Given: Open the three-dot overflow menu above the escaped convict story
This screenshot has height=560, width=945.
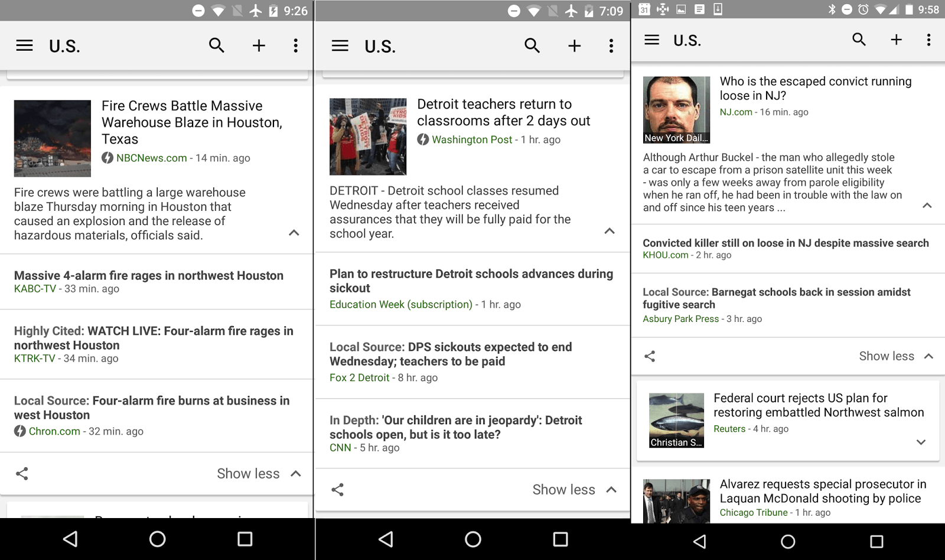Looking at the screenshot, I should pyautogui.click(x=928, y=40).
